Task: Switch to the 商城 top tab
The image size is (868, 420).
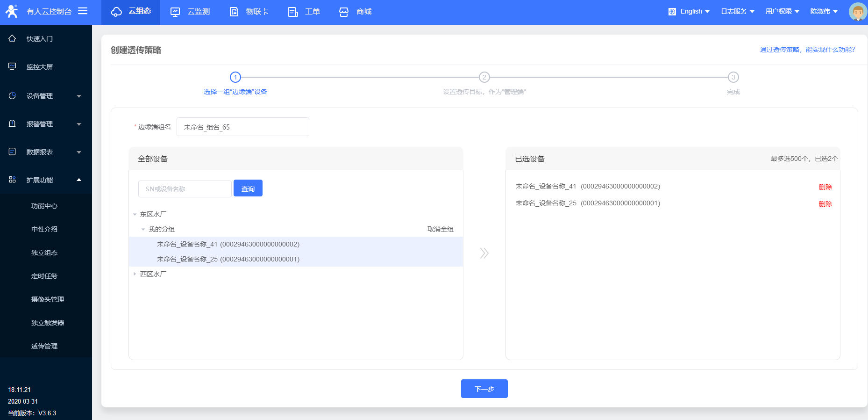Action: coord(355,12)
